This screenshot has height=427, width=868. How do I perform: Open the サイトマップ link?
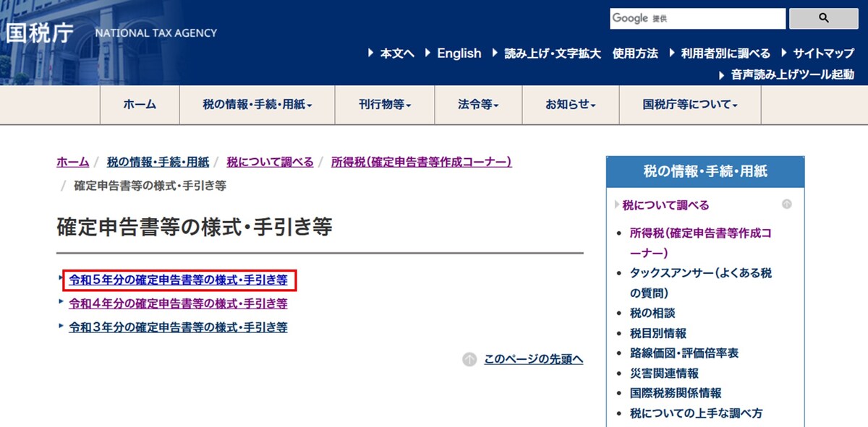tap(823, 53)
